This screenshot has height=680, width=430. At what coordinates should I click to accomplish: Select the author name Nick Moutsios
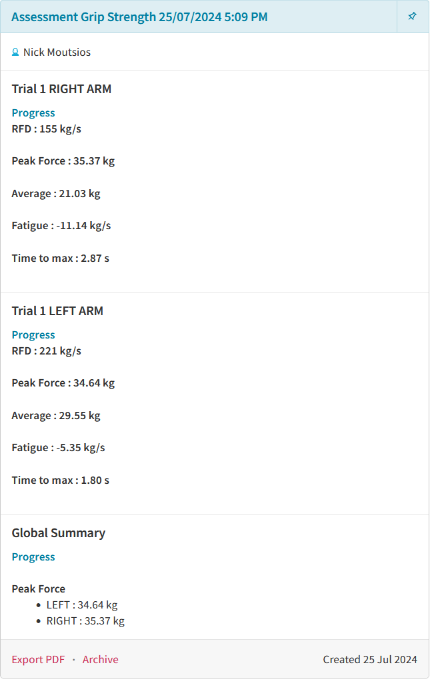(x=57, y=52)
